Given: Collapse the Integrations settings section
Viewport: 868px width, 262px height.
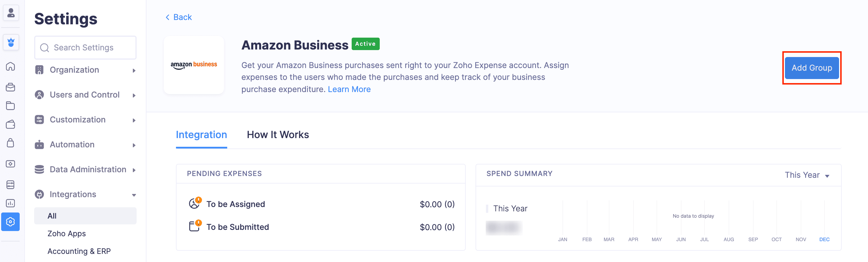Looking at the screenshot, I should (85, 195).
